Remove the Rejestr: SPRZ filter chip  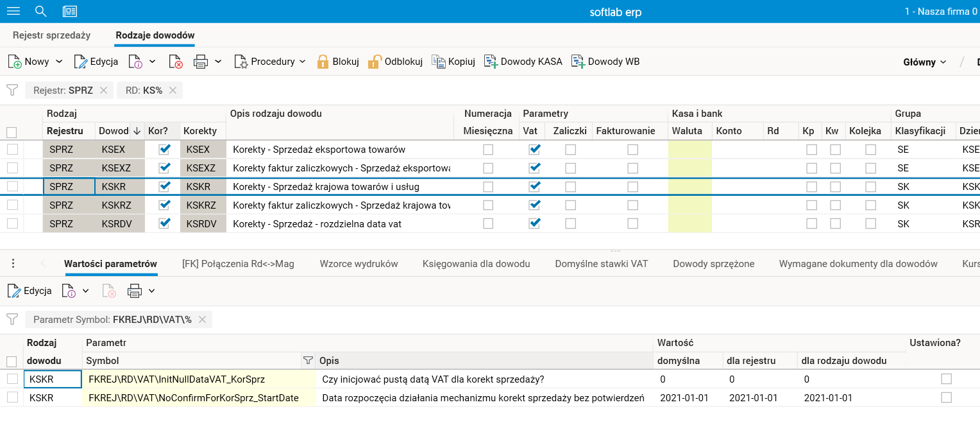click(x=104, y=91)
